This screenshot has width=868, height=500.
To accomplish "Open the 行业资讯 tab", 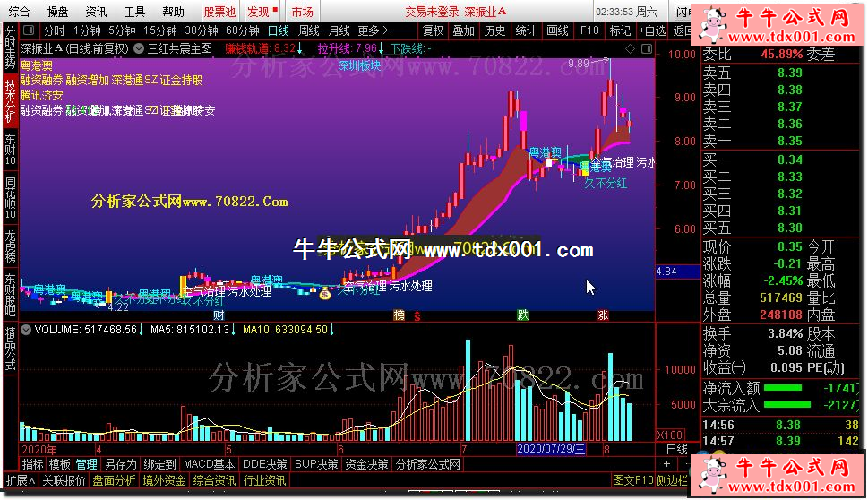I will pos(264,480).
